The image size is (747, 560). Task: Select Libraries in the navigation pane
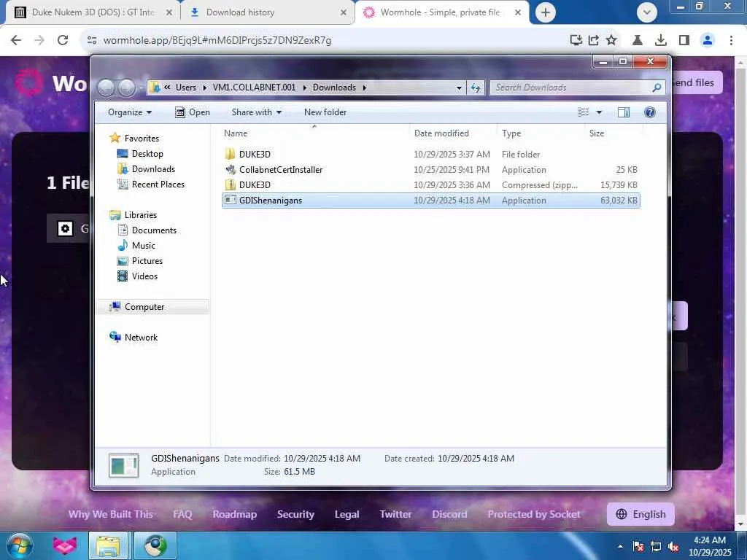(141, 215)
